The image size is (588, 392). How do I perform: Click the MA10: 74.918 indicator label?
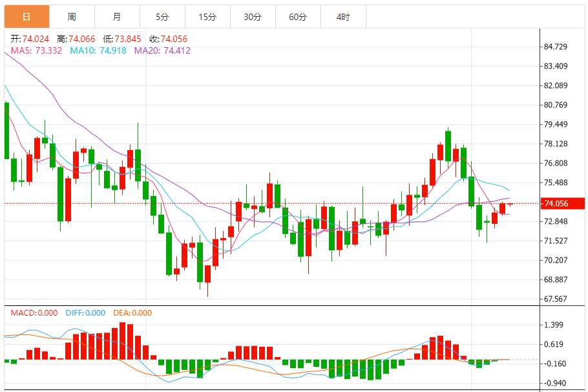(98, 50)
